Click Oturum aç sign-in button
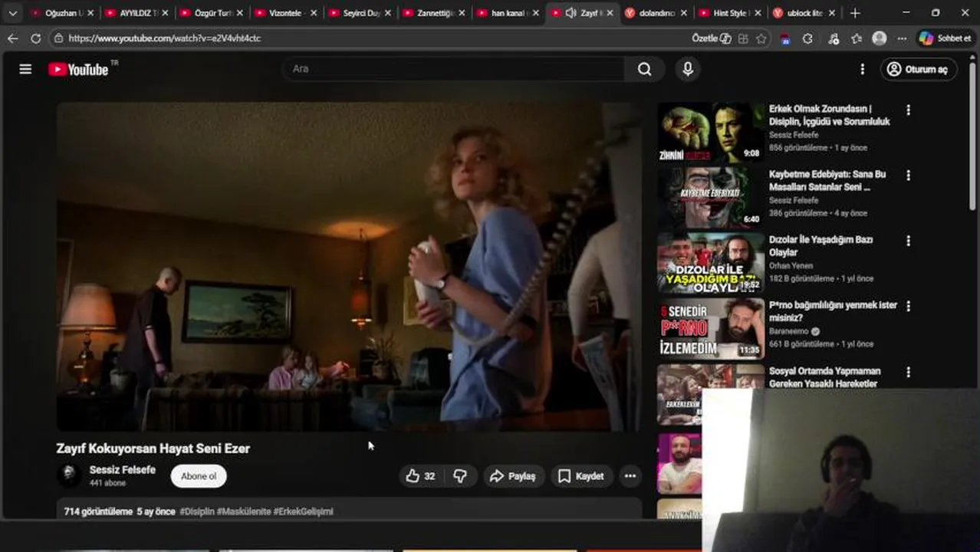Image resolution: width=980 pixels, height=552 pixels. [919, 69]
